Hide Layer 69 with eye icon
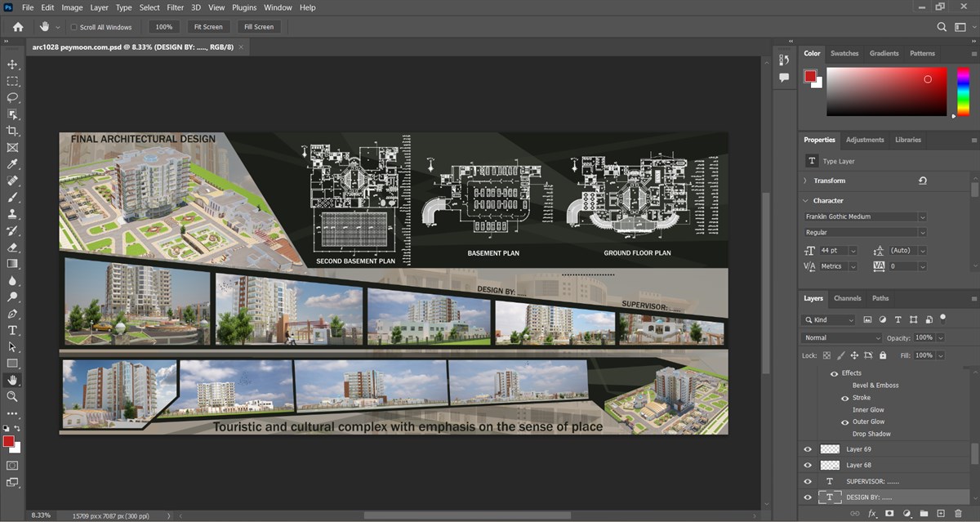The image size is (980, 522). pos(808,449)
